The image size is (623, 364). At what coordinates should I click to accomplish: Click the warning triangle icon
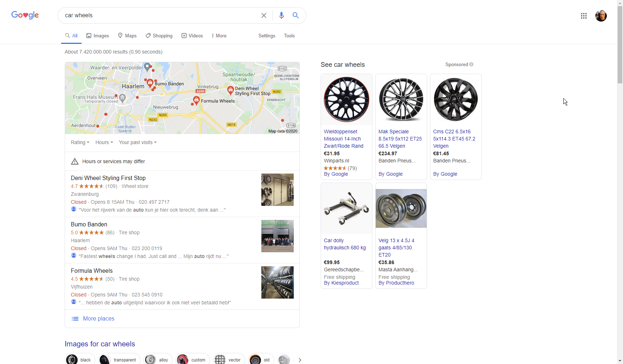[x=75, y=161]
